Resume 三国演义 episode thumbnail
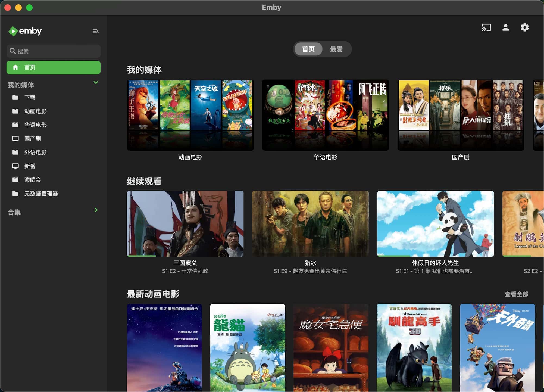Screen dimensions: 544x392 (x=185, y=223)
